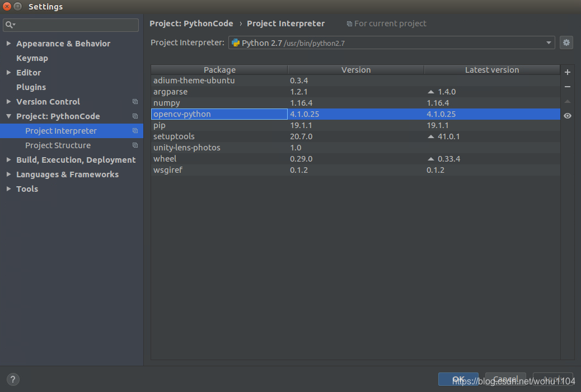Close the Settings window
This screenshot has width=581, height=392.
coord(7,6)
